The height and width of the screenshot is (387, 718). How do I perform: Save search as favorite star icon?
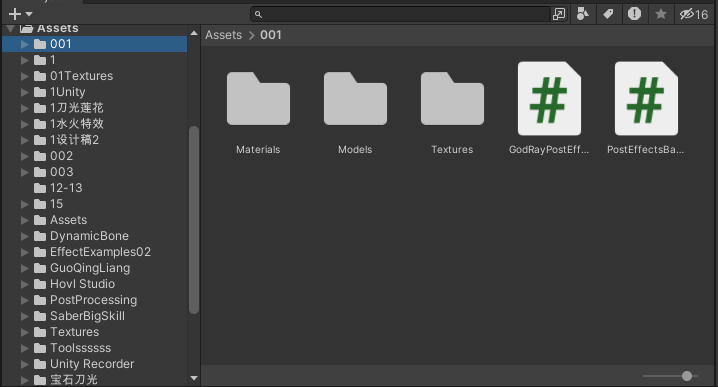[661, 14]
